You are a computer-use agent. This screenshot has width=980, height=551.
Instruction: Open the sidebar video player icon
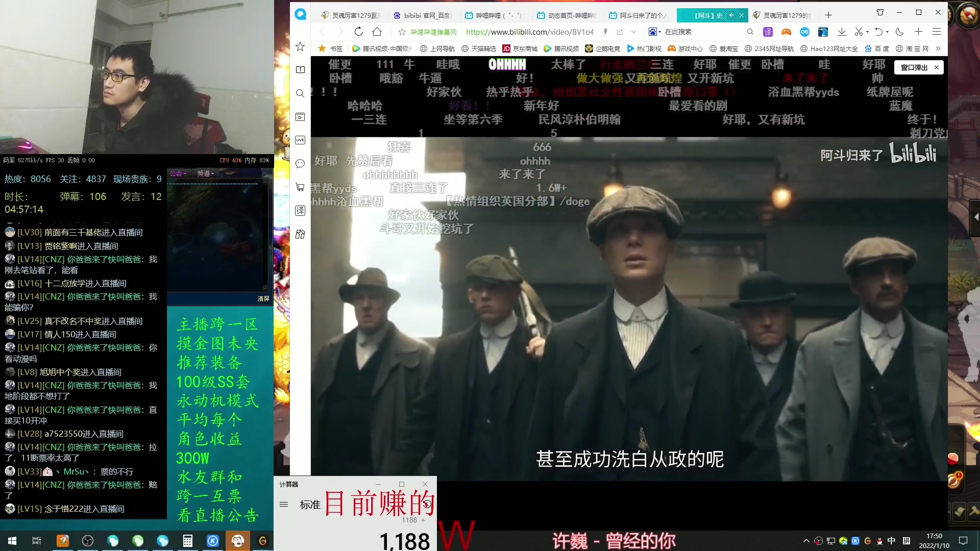click(300, 117)
